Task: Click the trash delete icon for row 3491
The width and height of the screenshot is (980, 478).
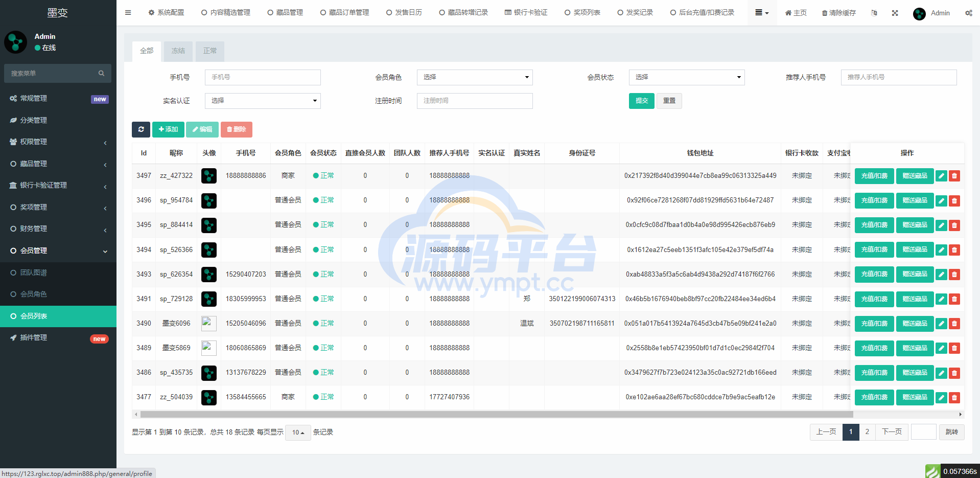Action: pos(954,299)
